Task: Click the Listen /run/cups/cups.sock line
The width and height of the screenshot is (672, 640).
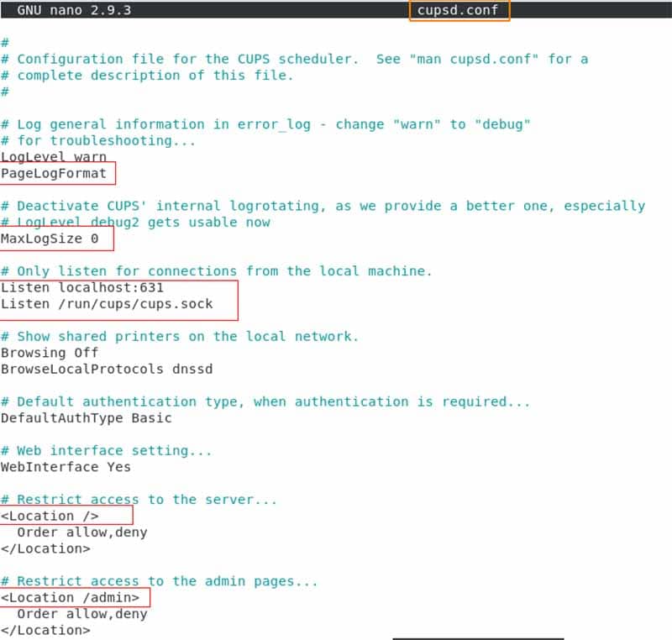Action: [107, 304]
